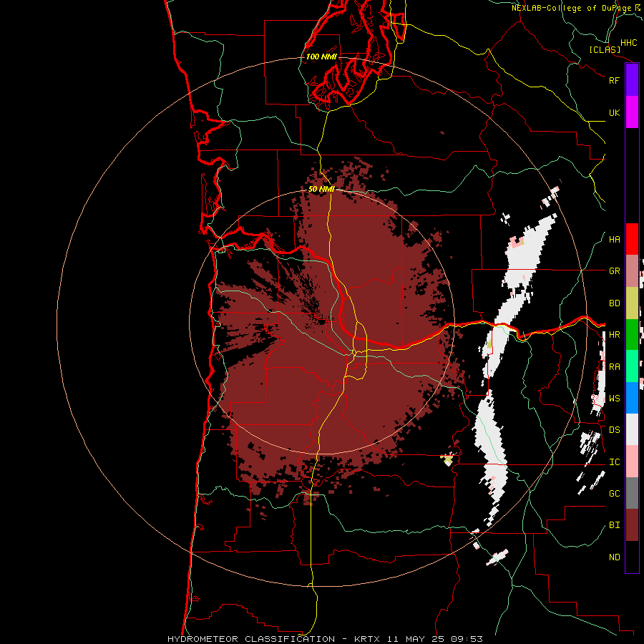
Task: Click the WS legend label
Action: [x=614, y=399]
